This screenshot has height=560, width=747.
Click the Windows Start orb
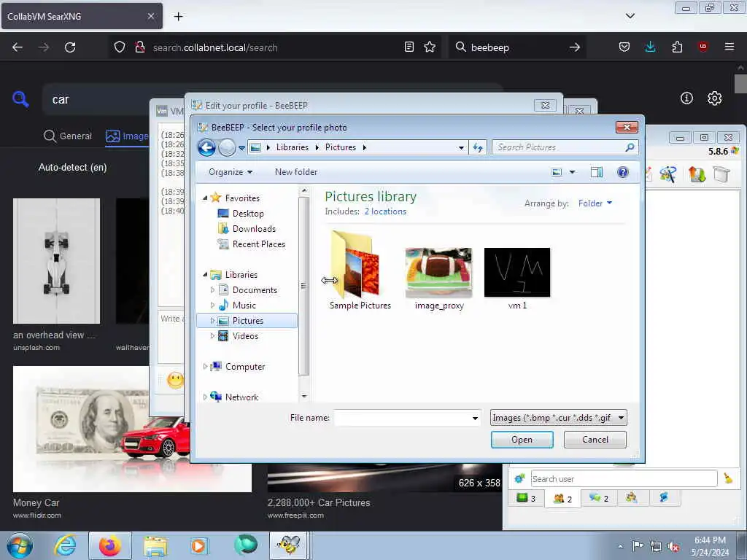20,545
